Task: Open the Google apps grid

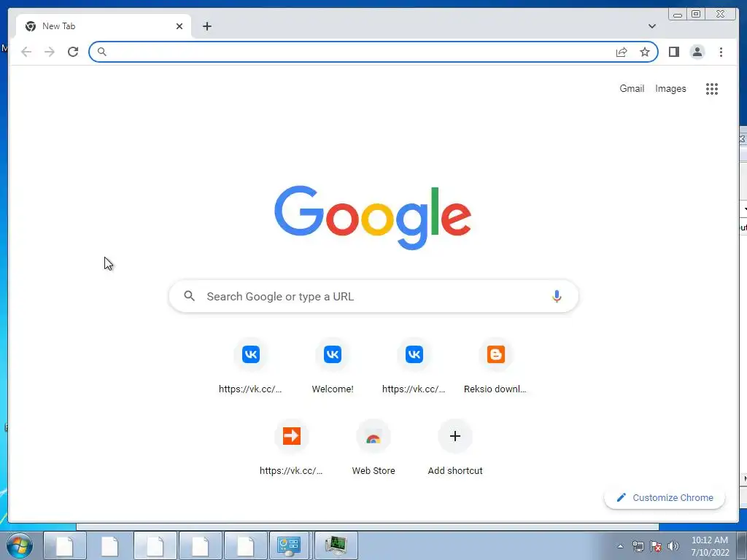Action: tap(712, 88)
